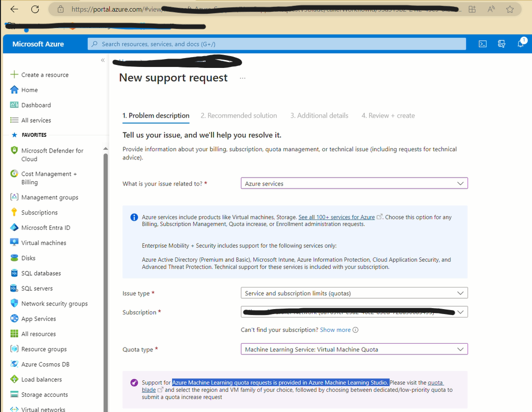
Task: Click the Subscriptions key icon
Action: point(14,212)
